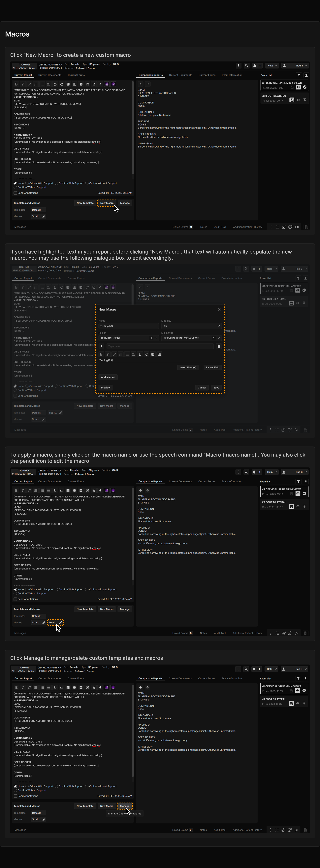Open Rad 3 user dropdown in third screenshot
The width and height of the screenshot is (320, 868).
pyautogui.click(x=295, y=472)
